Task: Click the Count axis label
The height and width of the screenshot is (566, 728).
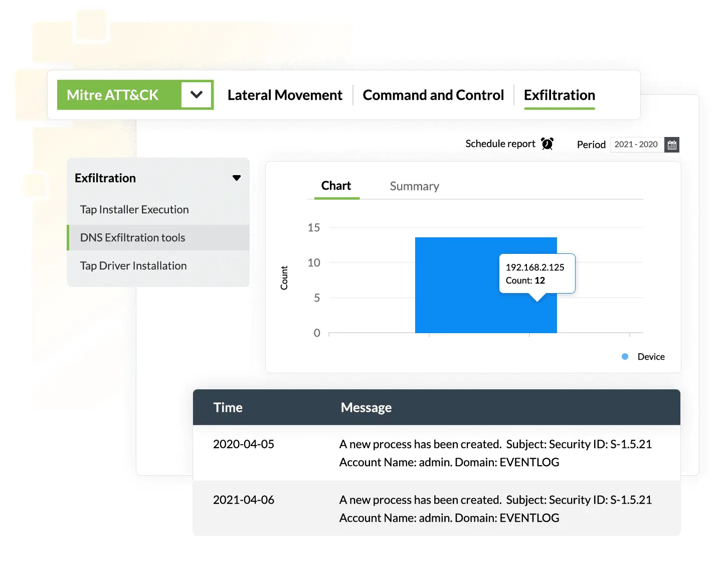Action: (284, 278)
